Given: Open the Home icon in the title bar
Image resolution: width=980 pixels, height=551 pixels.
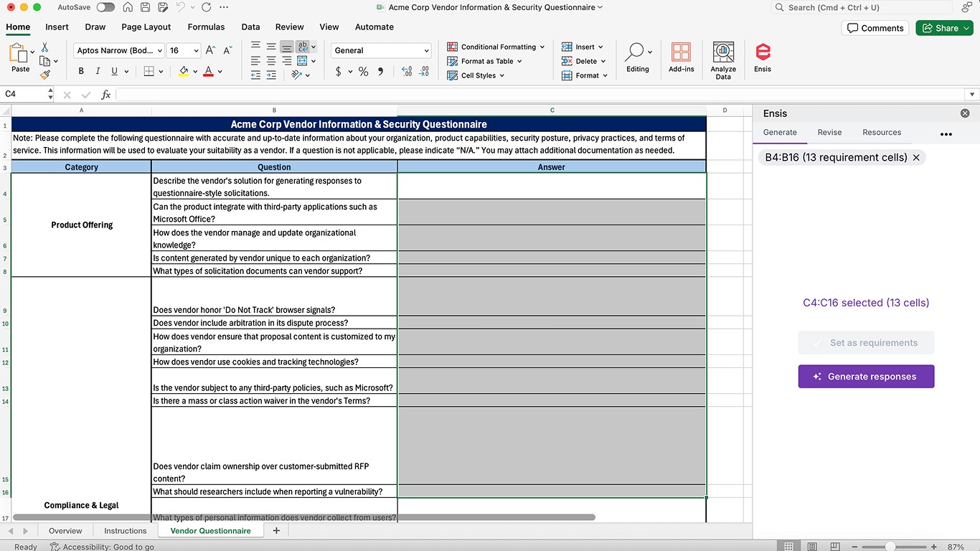Looking at the screenshot, I should (128, 7).
